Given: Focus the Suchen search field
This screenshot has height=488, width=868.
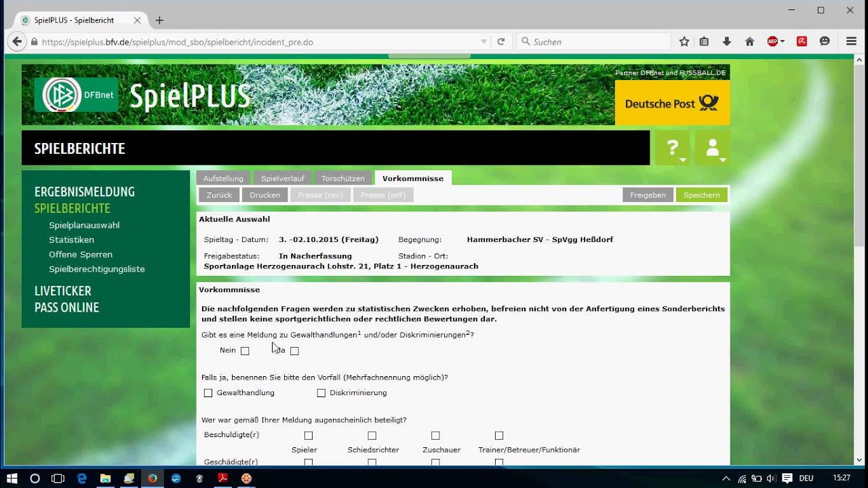Looking at the screenshot, I should [593, 41].
